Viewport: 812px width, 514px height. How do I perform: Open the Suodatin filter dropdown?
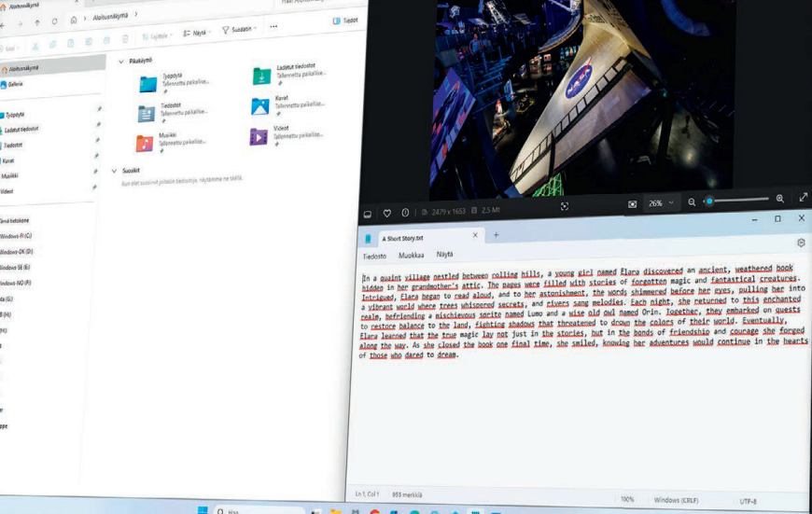(x=239, y=30)
